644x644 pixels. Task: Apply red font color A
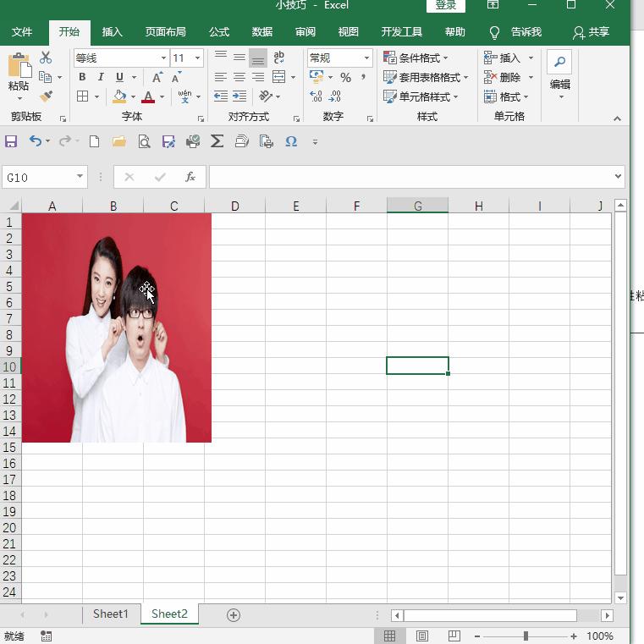coord(148,97)
